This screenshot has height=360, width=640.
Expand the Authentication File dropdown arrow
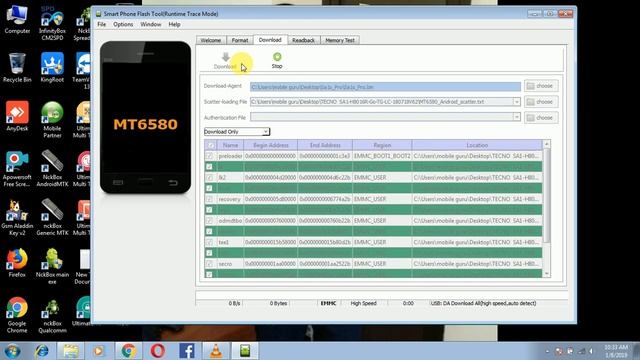516,117
